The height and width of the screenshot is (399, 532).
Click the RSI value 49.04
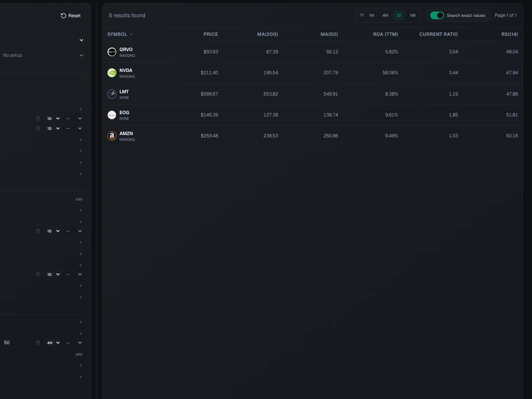[512, 52]
